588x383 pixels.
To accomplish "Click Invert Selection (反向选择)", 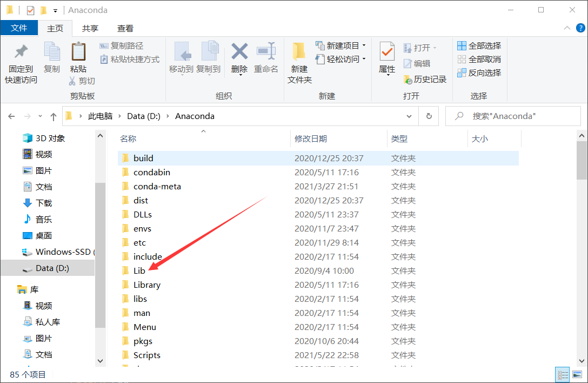I will [479, 73].
